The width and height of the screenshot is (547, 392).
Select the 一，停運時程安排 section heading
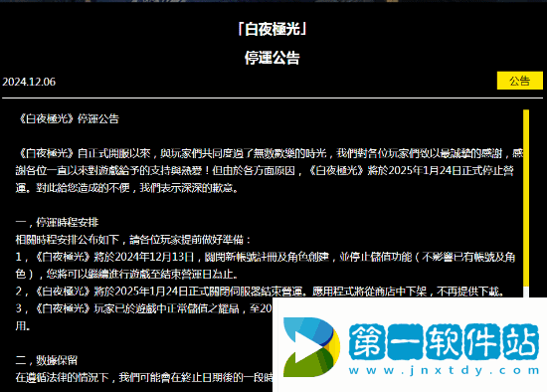click(x=58, y=222)
